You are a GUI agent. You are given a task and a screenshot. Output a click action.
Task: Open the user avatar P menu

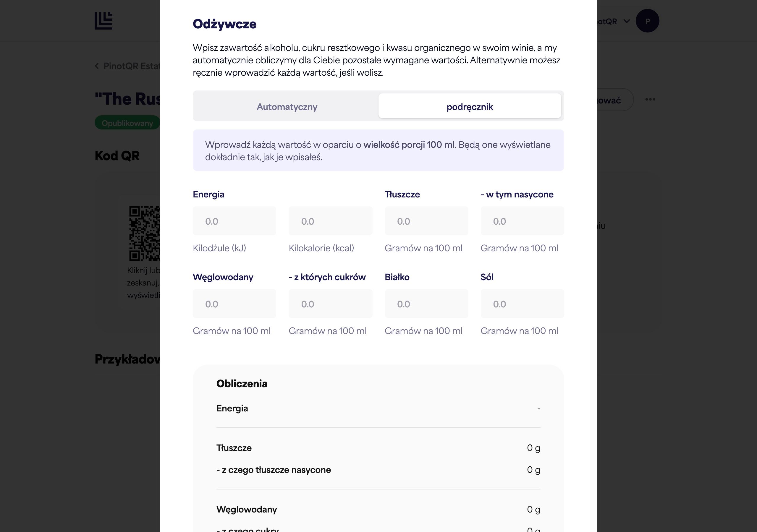click(647, 21)
